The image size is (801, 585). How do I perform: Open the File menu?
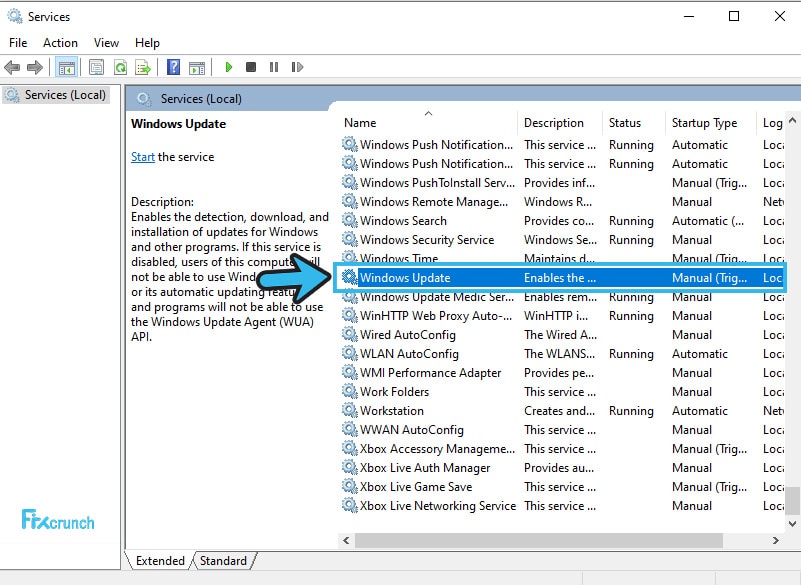18,43
